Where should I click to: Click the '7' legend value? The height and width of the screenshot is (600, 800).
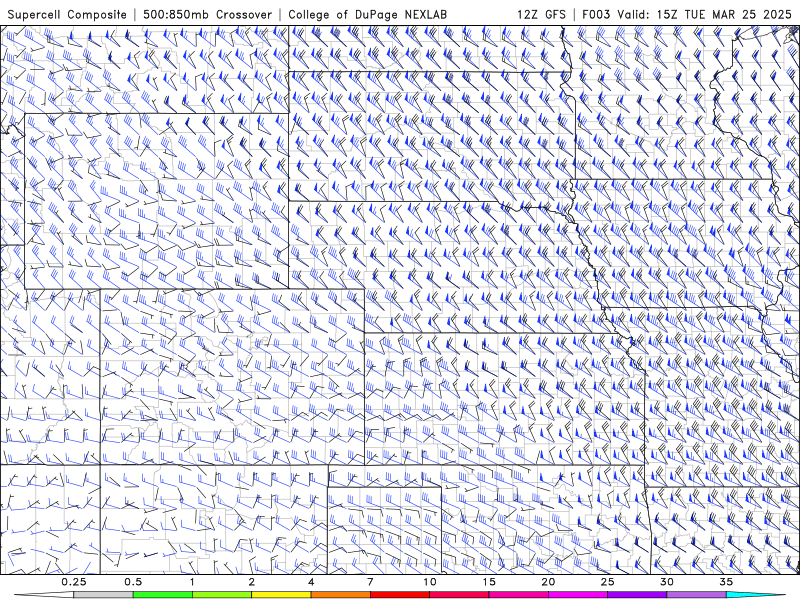[x=370, y=582]
